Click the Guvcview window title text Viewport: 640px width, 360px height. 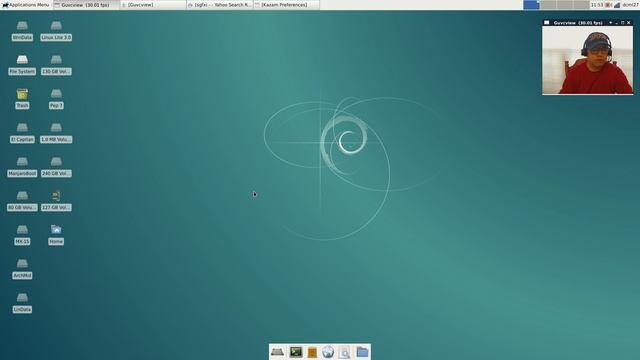pos(578,23)
